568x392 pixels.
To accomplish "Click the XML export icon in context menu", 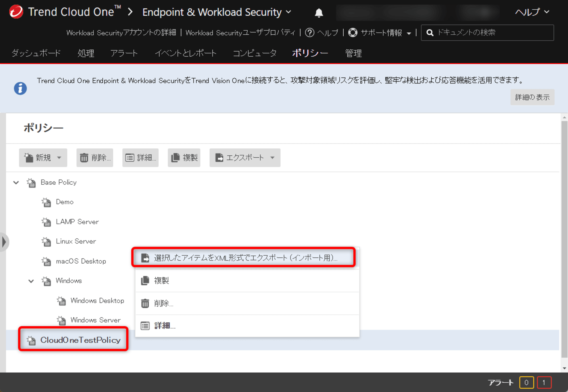I will tap(145, 258).
